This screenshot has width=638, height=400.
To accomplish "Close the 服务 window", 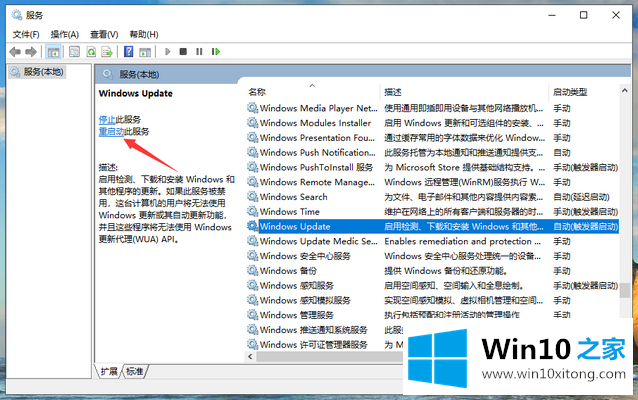I will [616, 15].
